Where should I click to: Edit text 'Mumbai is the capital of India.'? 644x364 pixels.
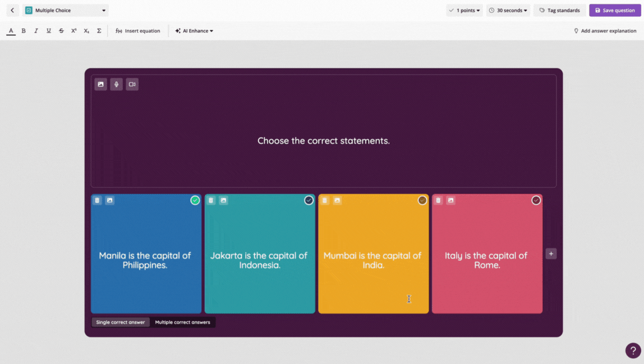(x=372, y=260)
